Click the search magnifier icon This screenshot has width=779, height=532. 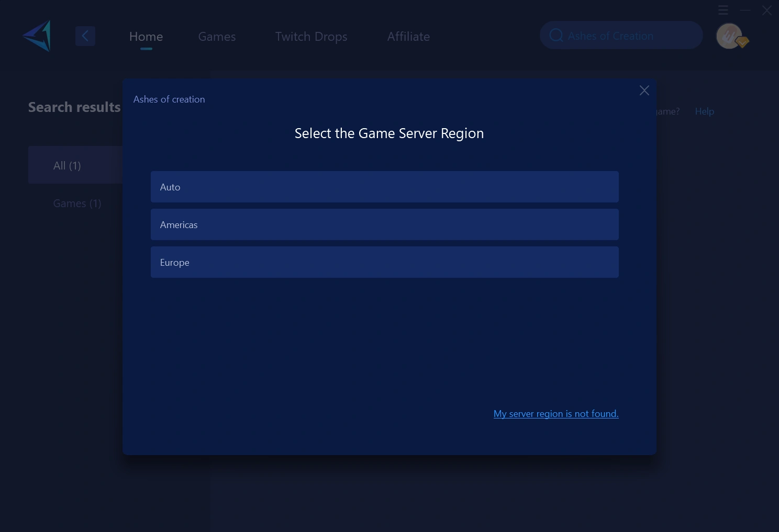556,36
